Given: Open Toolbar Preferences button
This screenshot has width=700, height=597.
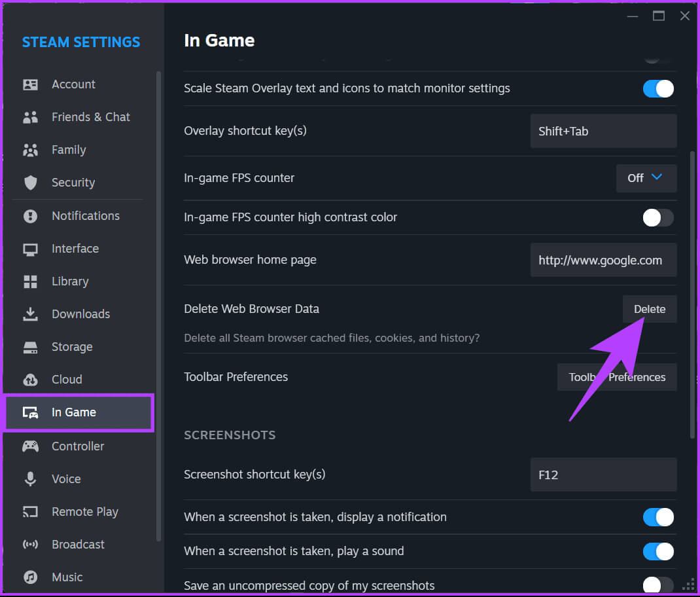Looking at the screenshot, I should tap(617, 377).
